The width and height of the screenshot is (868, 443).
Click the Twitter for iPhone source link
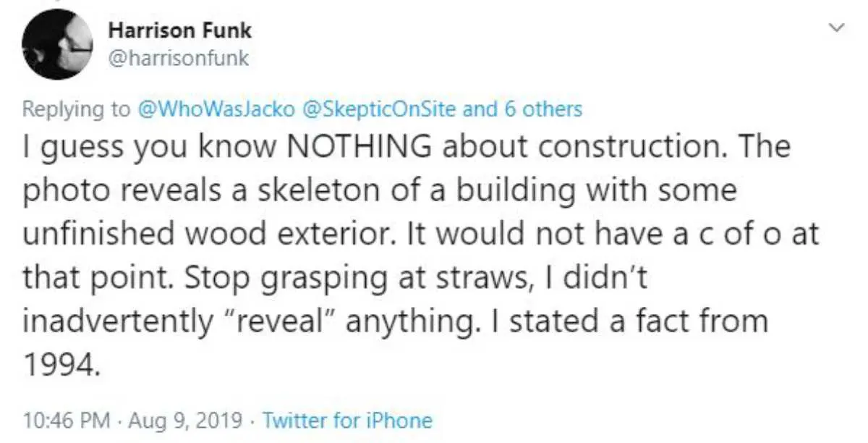[x=346, y=420]
